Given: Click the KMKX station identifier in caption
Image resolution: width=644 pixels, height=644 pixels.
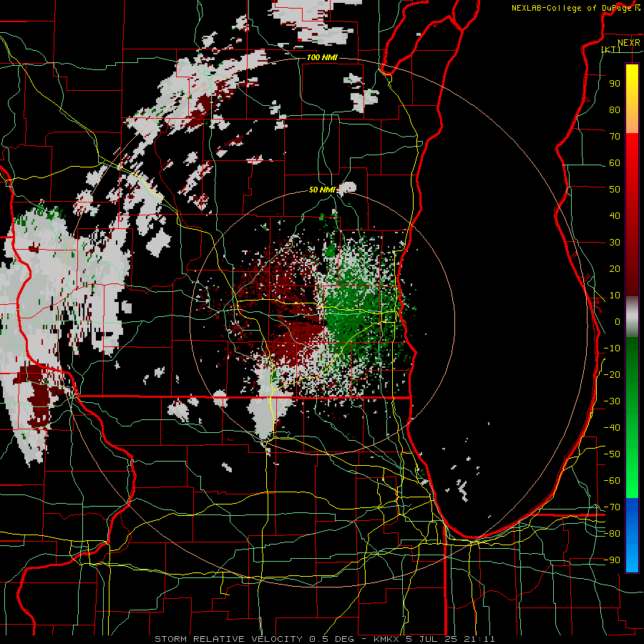Looking at the screenshot, I should click(x=386, y=639).
